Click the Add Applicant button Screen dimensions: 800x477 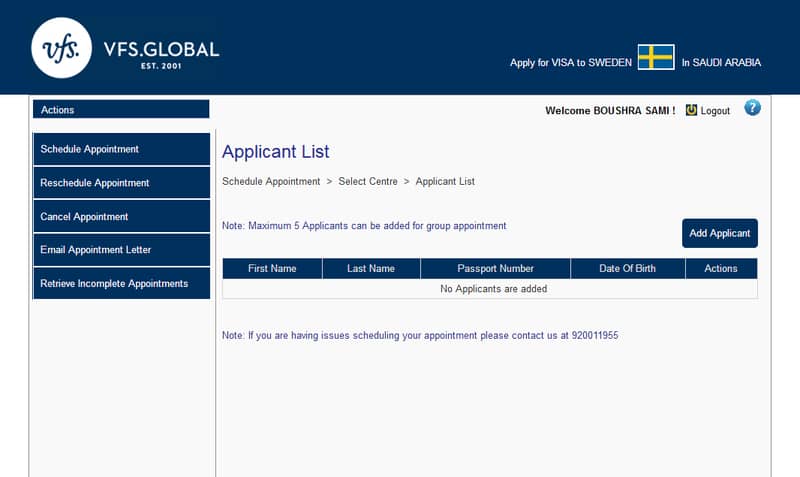[x=719, y=233]
